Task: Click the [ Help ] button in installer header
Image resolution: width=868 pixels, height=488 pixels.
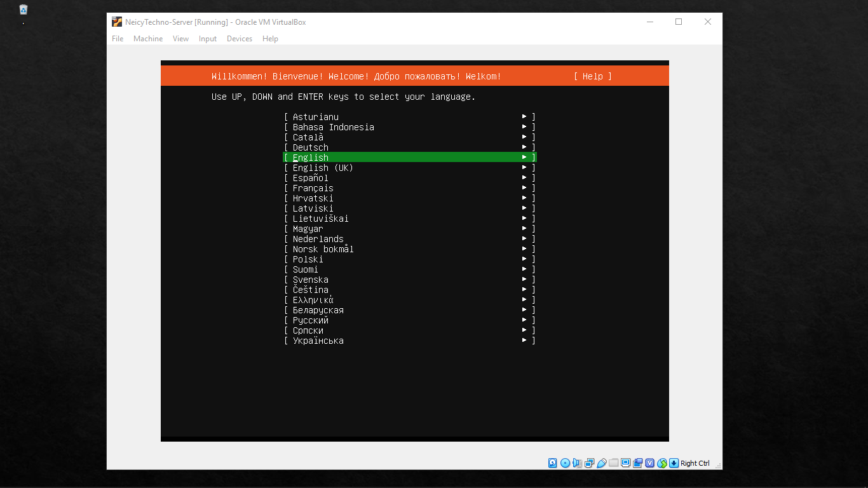Action: pos(593,76)
